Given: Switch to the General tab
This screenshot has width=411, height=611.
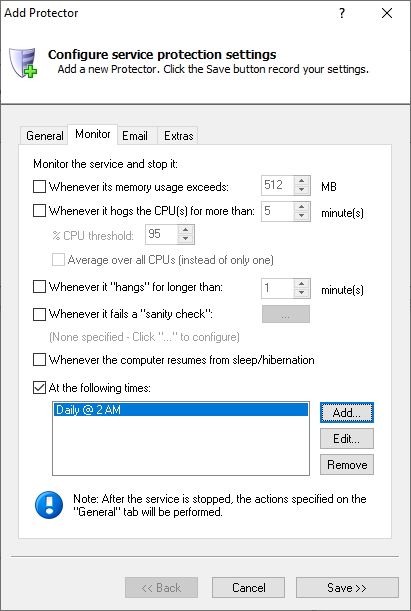Looking at the screenshot, I should coord(44,136).
